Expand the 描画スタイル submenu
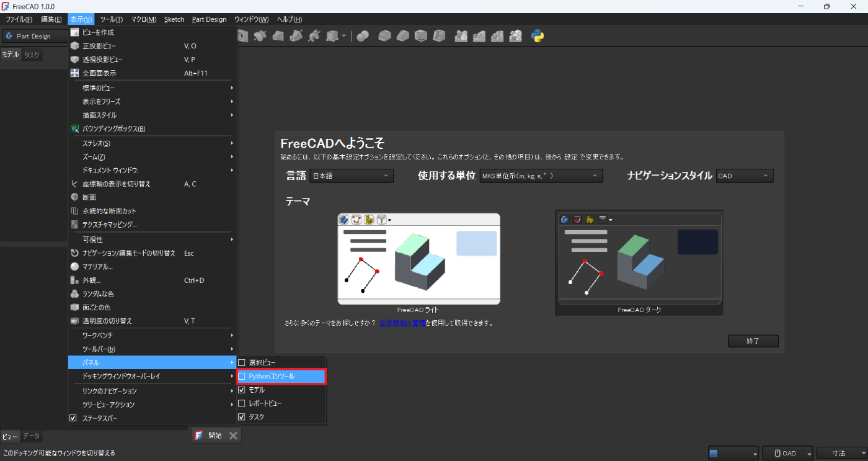This screenshot has height=461, width=868. (x=153, y=115)
